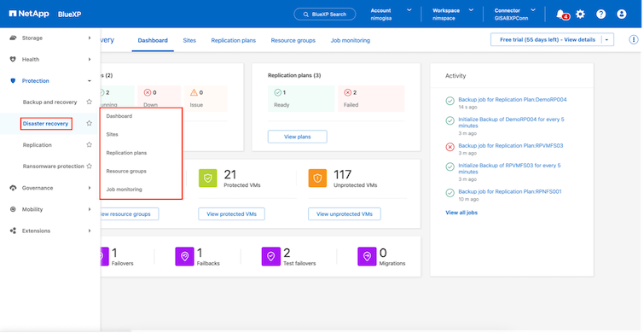Toggle favorite star for Disaster recovery
Viewport: 644px width, 333px height.
89,123
